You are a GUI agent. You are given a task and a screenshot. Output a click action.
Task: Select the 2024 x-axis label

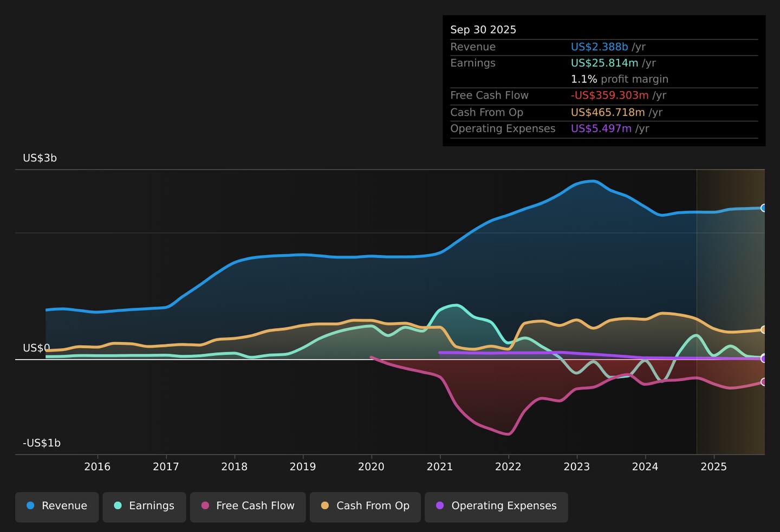tap(645, 466)
